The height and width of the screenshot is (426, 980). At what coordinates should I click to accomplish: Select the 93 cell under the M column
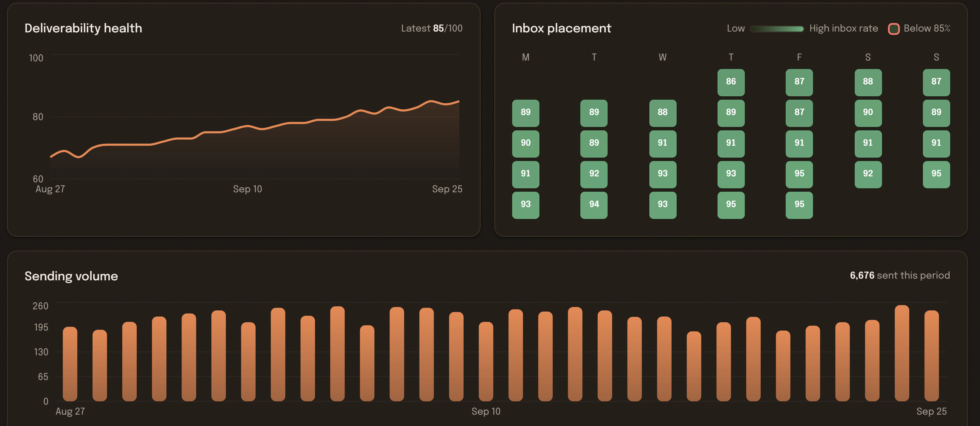pyautogui.click(x=526, y=205)
